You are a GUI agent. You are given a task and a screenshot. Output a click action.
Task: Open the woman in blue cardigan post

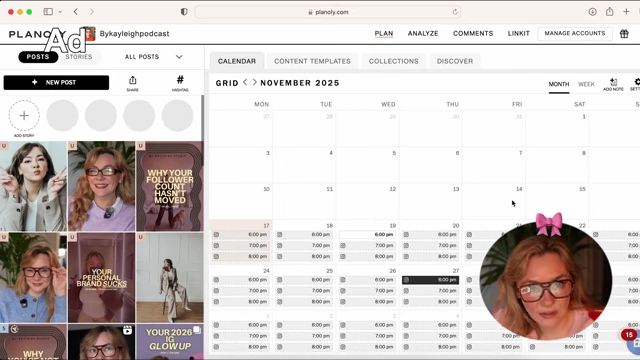point(33,278)
